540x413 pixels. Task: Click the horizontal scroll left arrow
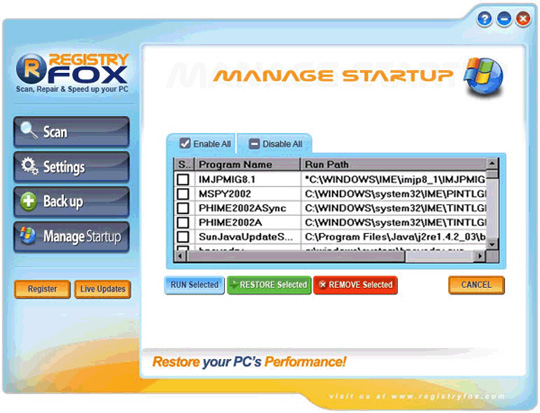[x=180, y=256]
